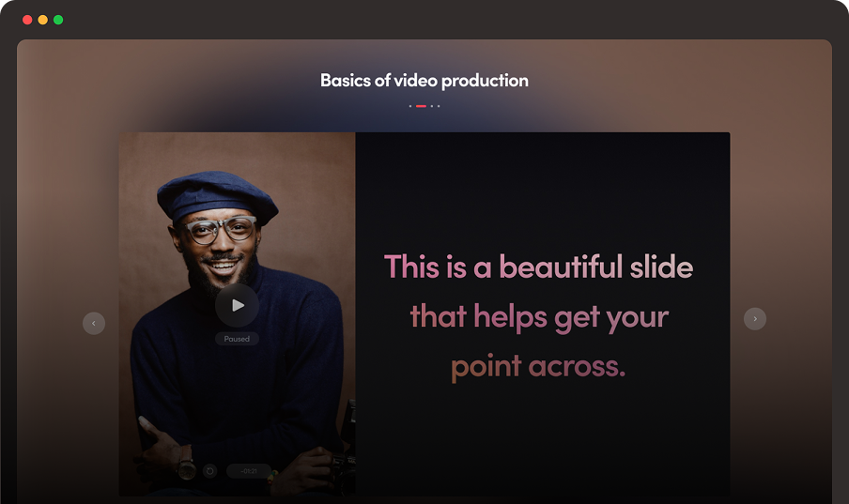
Task: Jump to the first slide indicator dot
Action: tap(410, 106)
